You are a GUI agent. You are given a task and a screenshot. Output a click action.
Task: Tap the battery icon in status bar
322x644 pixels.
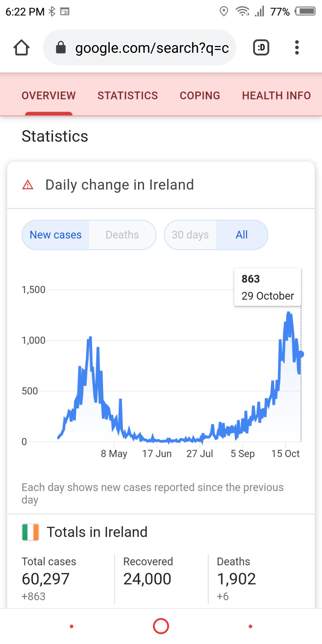click(305, 12)
